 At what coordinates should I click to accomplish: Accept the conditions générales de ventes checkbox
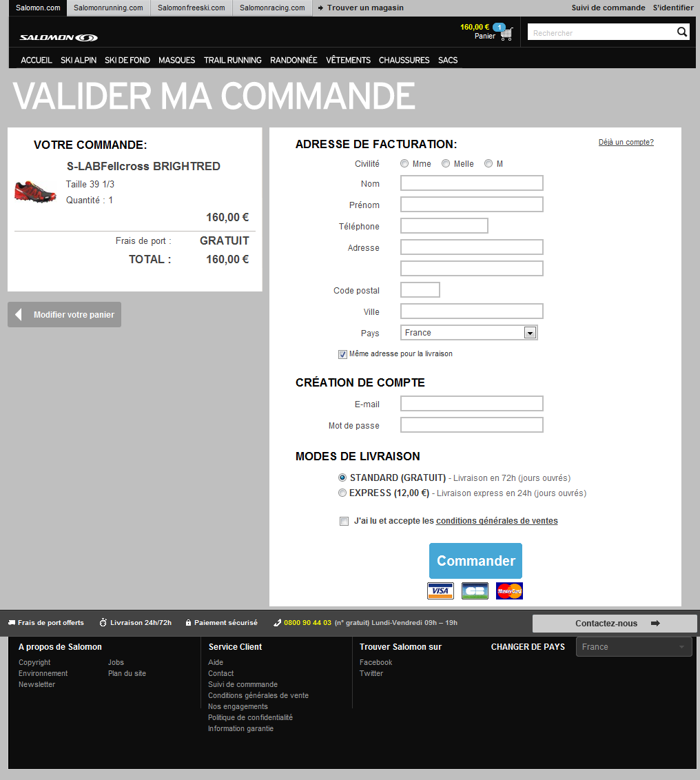[x=344, y=521]
